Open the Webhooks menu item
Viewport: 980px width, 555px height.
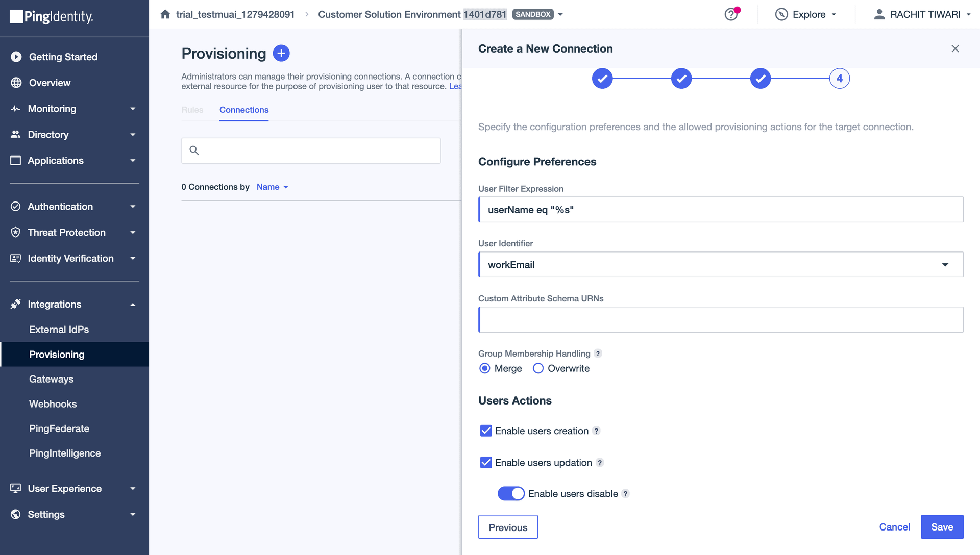(x=53, y=403)
